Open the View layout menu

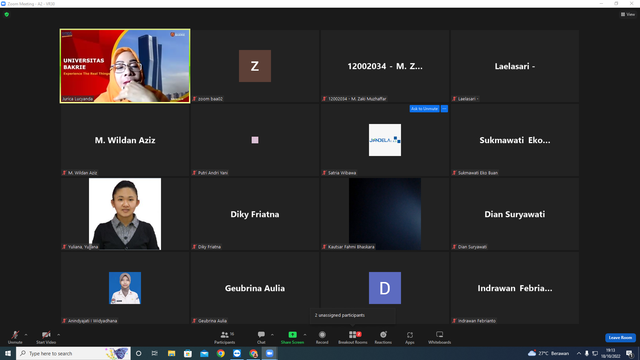point(628,14)
